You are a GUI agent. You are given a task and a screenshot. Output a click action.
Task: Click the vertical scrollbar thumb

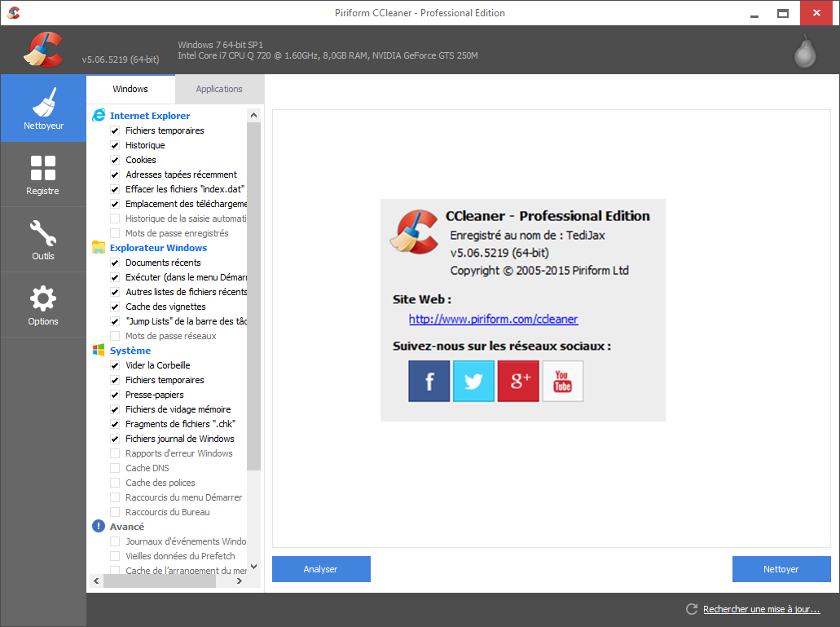pos(254,296)
